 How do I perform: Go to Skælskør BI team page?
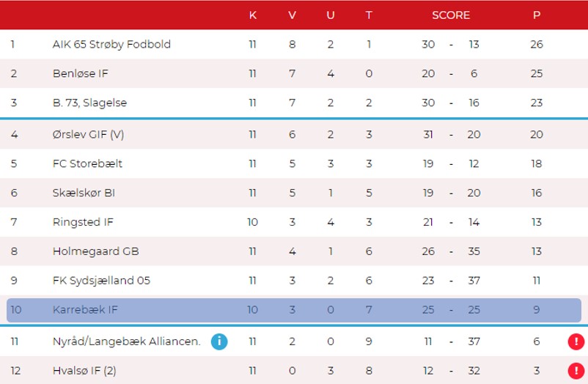point(84,193)
